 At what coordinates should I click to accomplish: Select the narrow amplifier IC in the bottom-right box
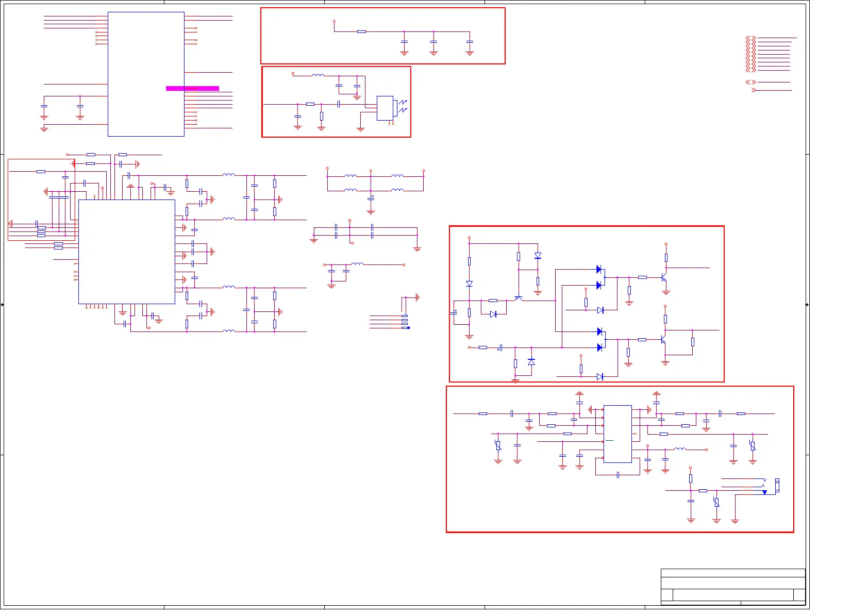pyautogui.click(x=617, y=434)
